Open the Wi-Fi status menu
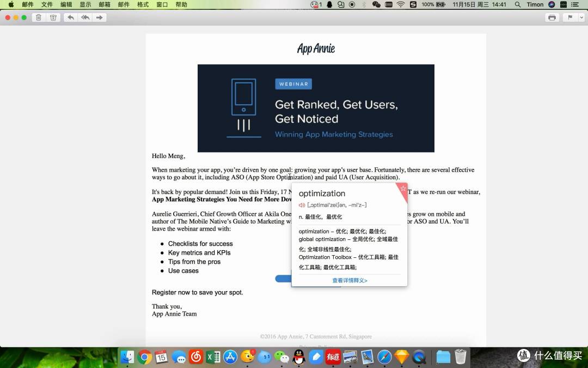 (401, 4)
